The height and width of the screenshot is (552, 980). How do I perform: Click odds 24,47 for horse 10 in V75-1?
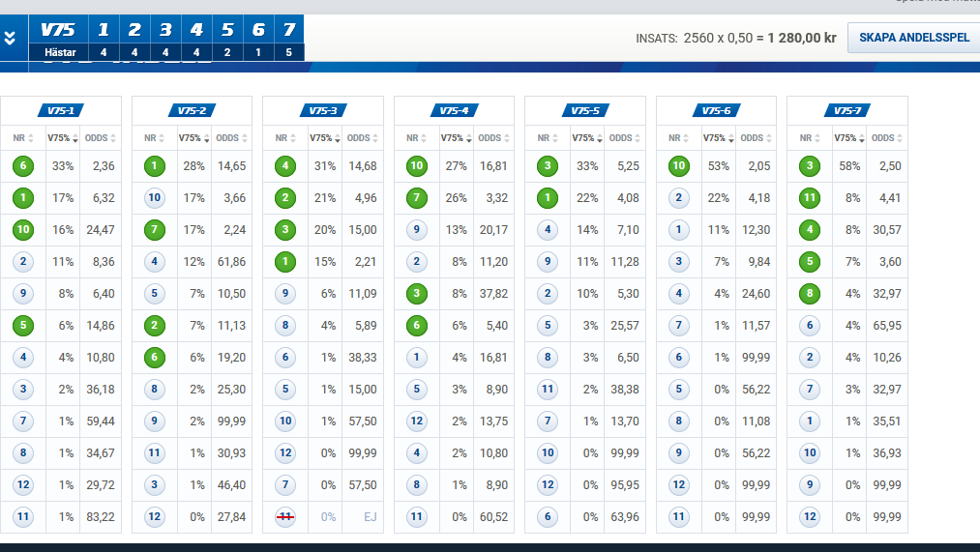(100, 230)
